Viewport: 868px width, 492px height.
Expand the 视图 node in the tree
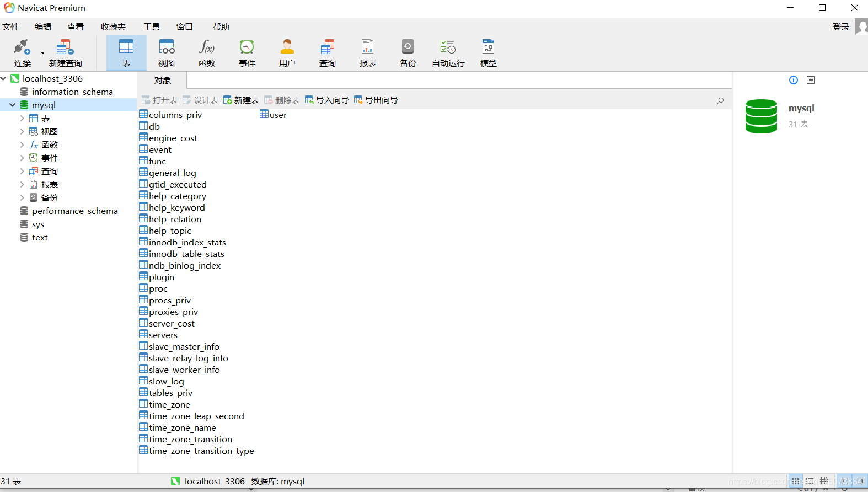(22, 131)
